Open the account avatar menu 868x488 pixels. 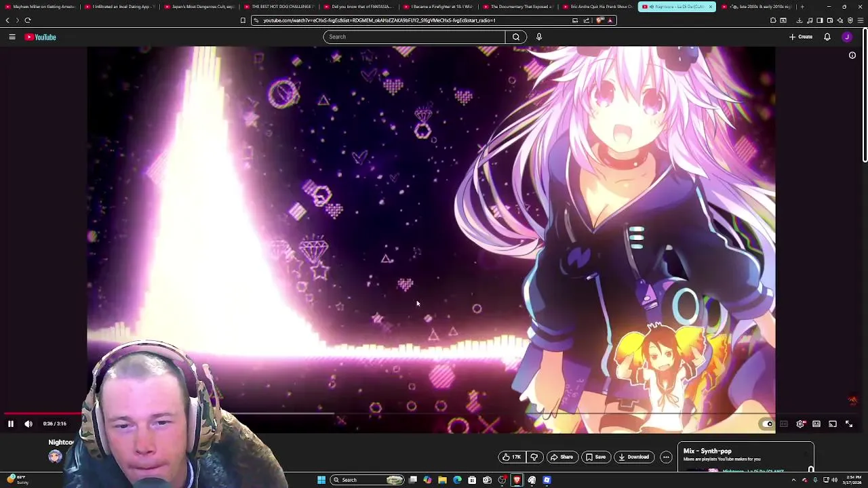coord(847,37)
